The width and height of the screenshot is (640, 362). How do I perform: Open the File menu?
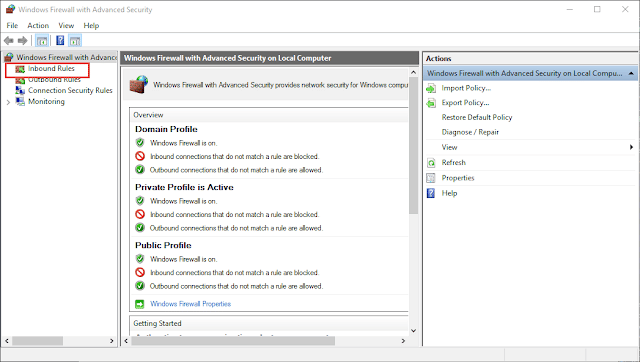tap(12, 25)
